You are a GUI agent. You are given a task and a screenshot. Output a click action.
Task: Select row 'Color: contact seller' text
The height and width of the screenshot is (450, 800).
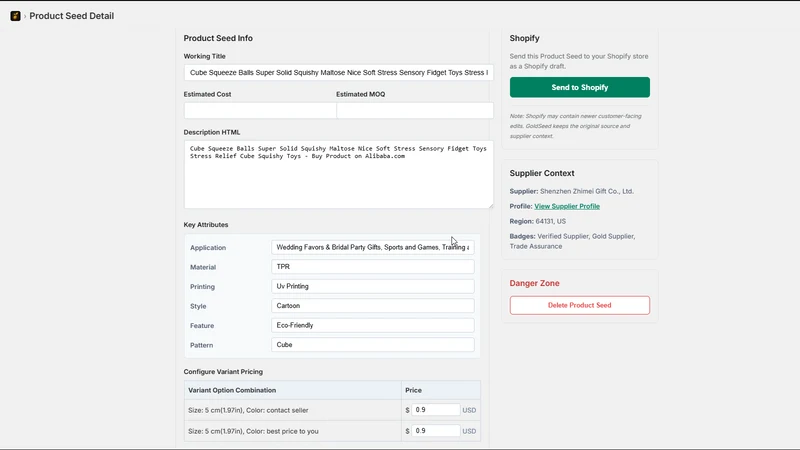[x=248, y=410]
